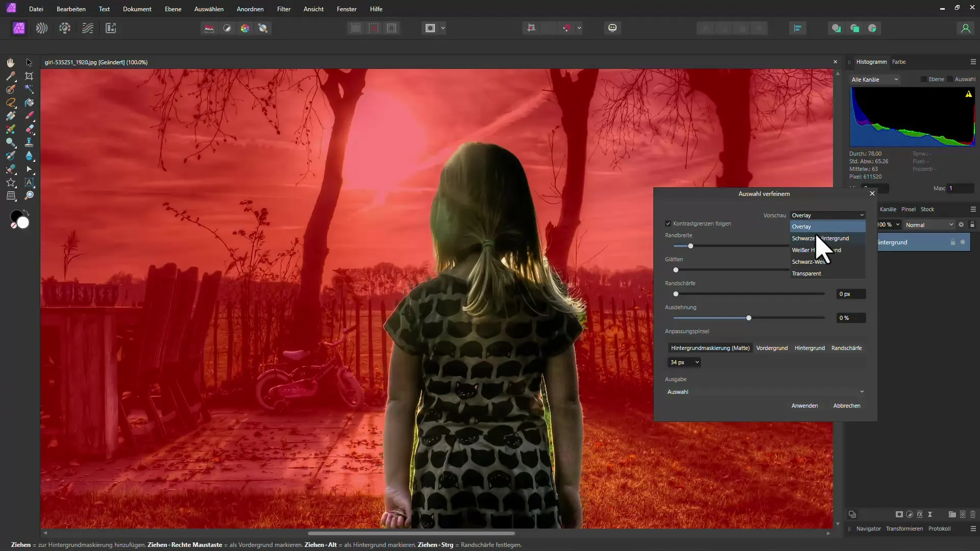Select the Hintergrund brush mode
This screenshot has width=980, height=551.
(x=810, y=348)
